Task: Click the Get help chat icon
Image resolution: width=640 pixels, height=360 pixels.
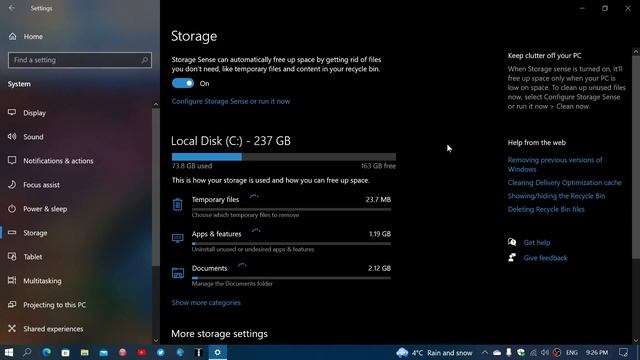Action: (512, 242)
